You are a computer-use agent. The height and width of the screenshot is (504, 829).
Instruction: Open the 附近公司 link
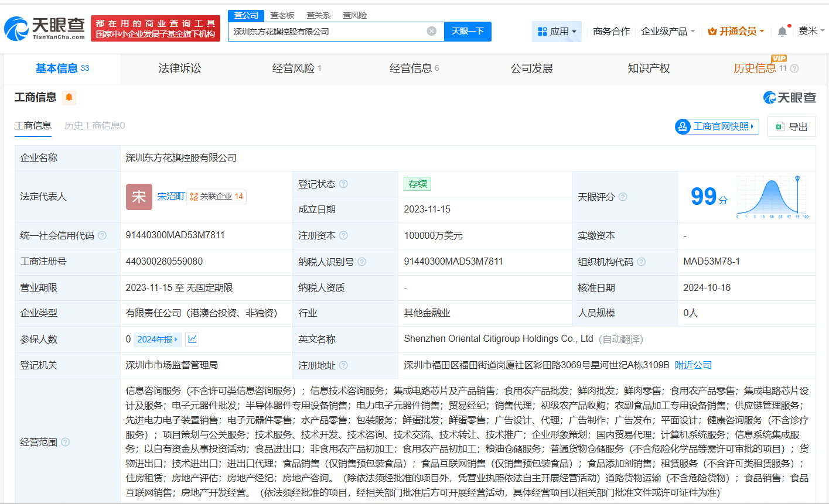pyautogui.click(x=693, y=364)
